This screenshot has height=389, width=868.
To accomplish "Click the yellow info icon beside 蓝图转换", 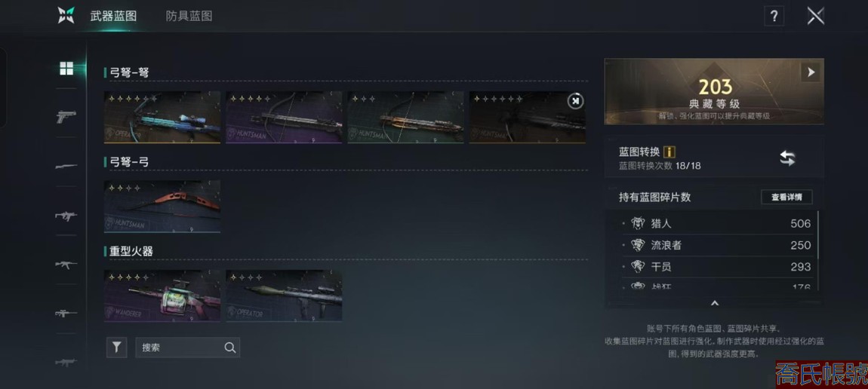I will tap(669, 152).
